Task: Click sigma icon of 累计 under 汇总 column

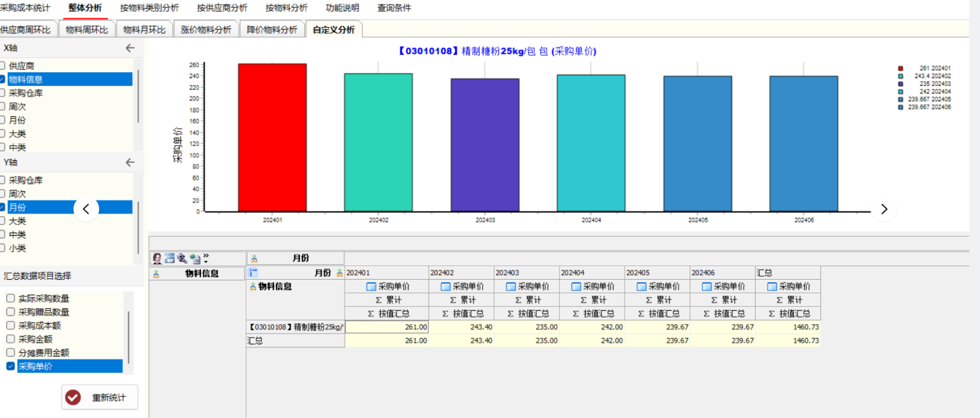Action: pos(779,300)
